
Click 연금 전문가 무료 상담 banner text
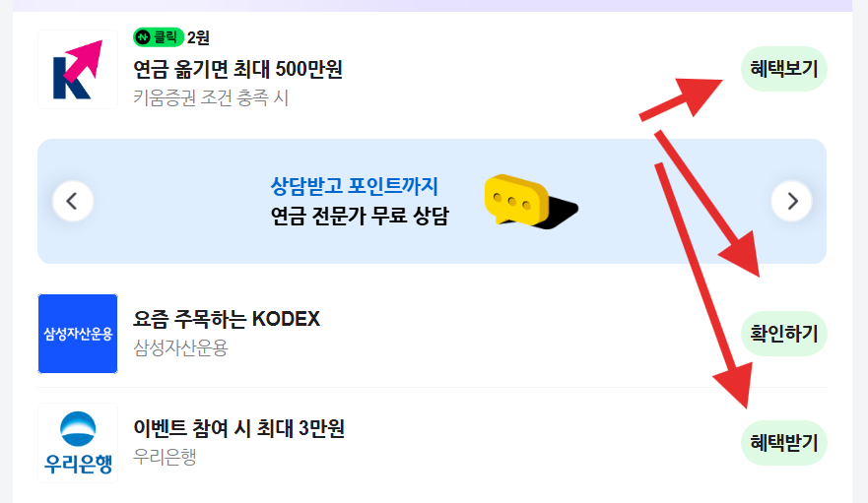tap(360, 216)
